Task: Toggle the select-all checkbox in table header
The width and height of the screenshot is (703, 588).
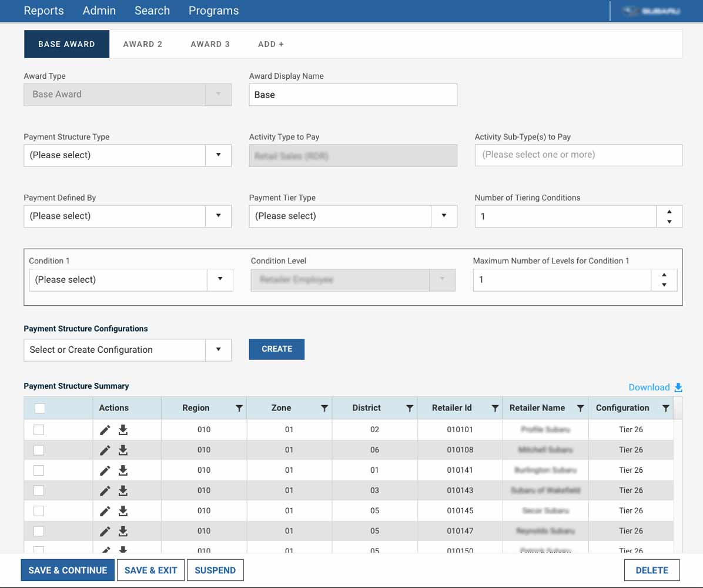Action: pos(40,408)
